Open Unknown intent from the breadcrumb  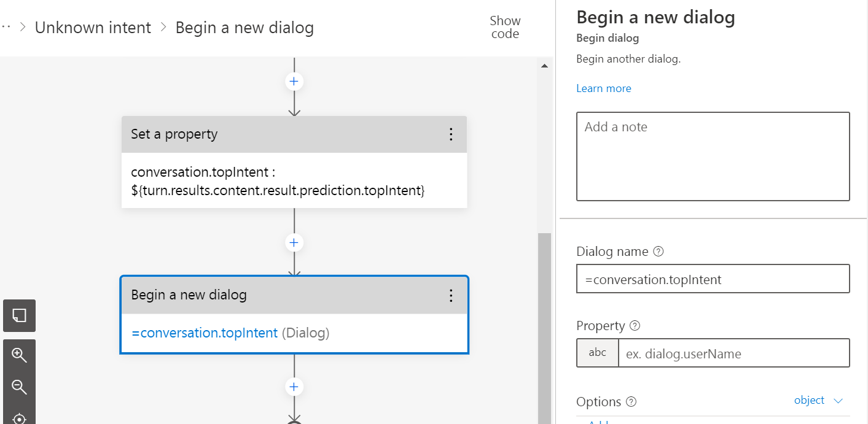pos(93,27)
